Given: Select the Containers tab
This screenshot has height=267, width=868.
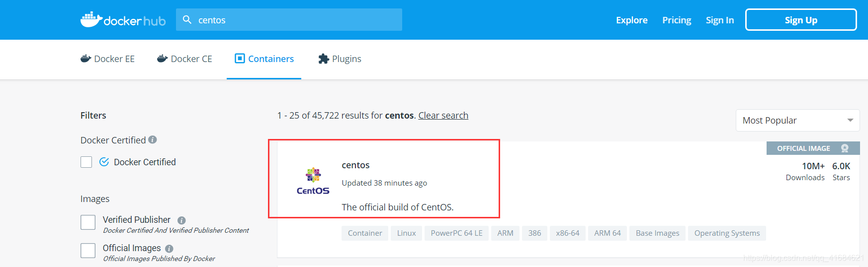Looking at the screenshot, I should pos(264,59).
